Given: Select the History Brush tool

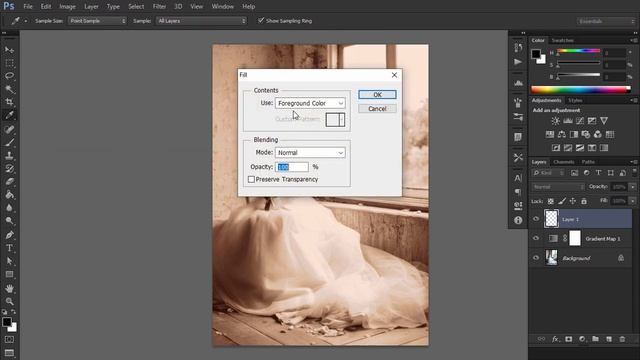Looking at the screenshot, I should click(x=9, y=169).
